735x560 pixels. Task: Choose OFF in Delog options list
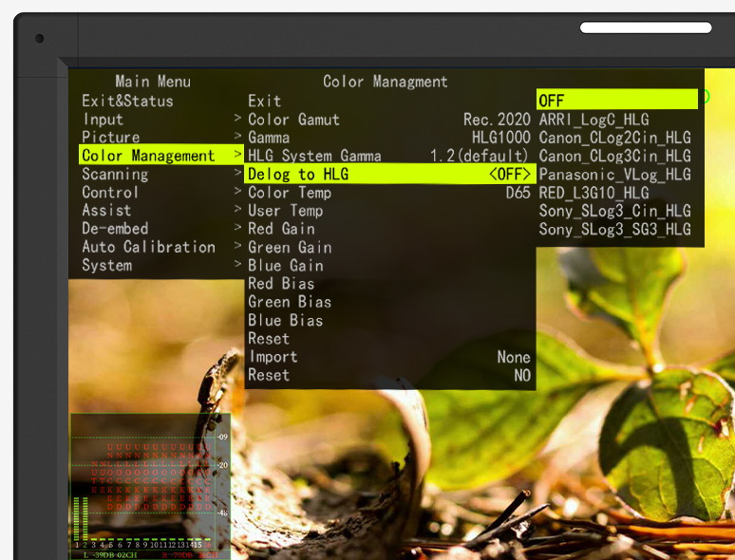[x=617, y=100]
